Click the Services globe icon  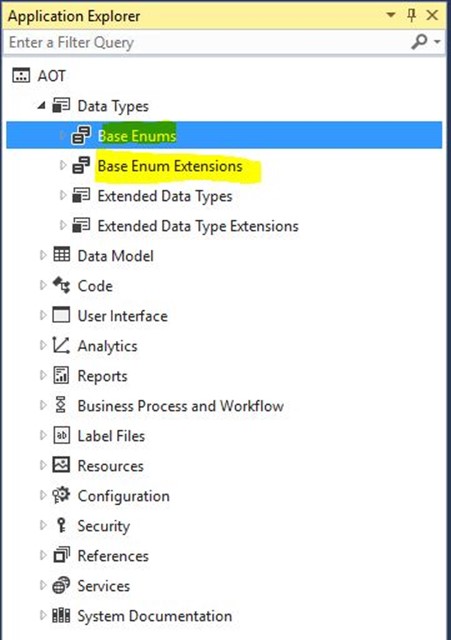(61, 585)
